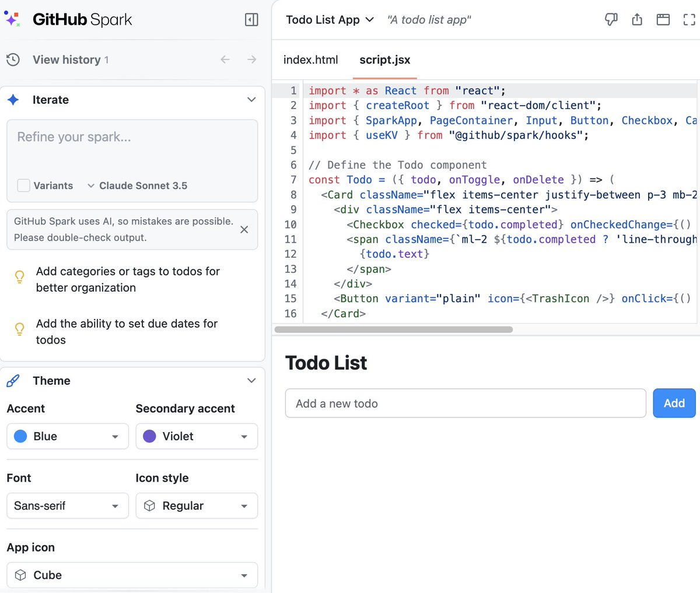Click the Iterate sparkle icon

(x=13, y=100)
